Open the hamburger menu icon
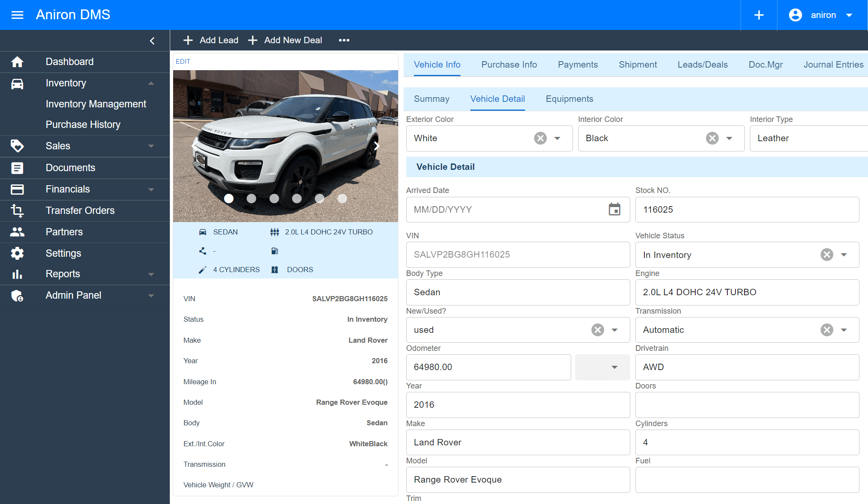This screenshot has width=868, height=504. (17, 15)
